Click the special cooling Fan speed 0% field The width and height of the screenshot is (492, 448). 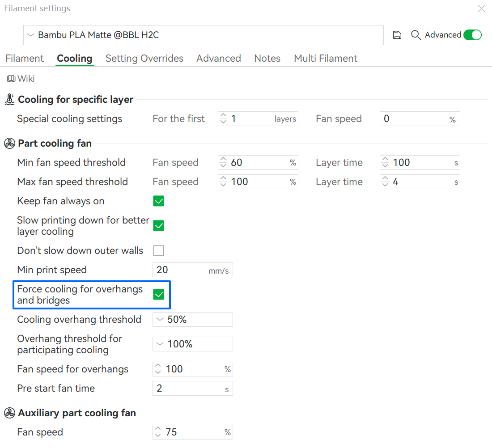(x=420, y=119)
